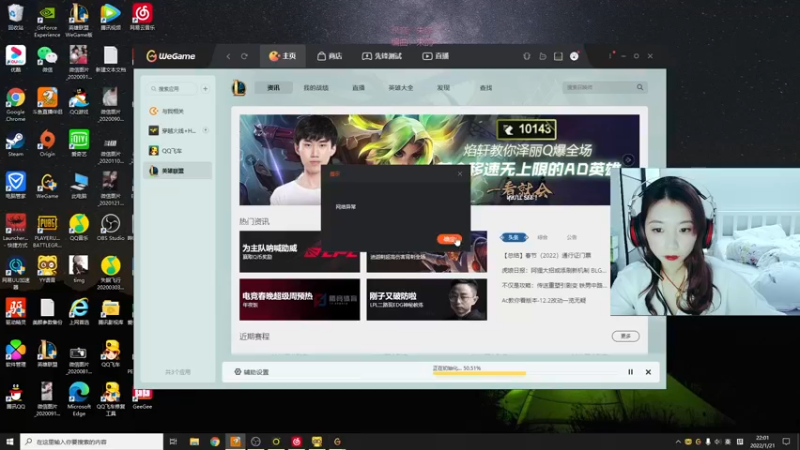
Task: Show hidden system tray icons
Action: coord(678,442)
